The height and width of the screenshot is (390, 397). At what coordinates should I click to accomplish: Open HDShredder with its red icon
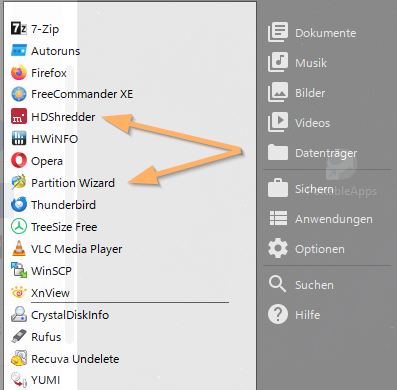[x=19, y=116]
